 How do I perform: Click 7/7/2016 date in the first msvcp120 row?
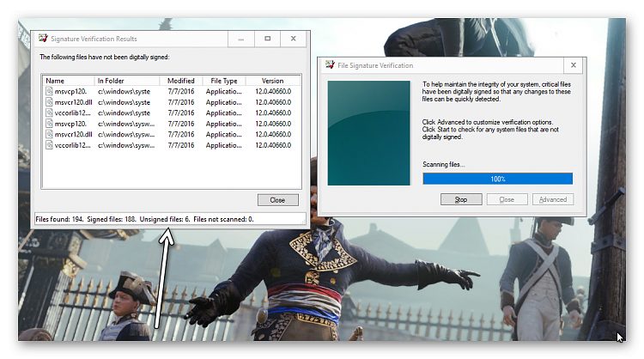pos(180,91)
